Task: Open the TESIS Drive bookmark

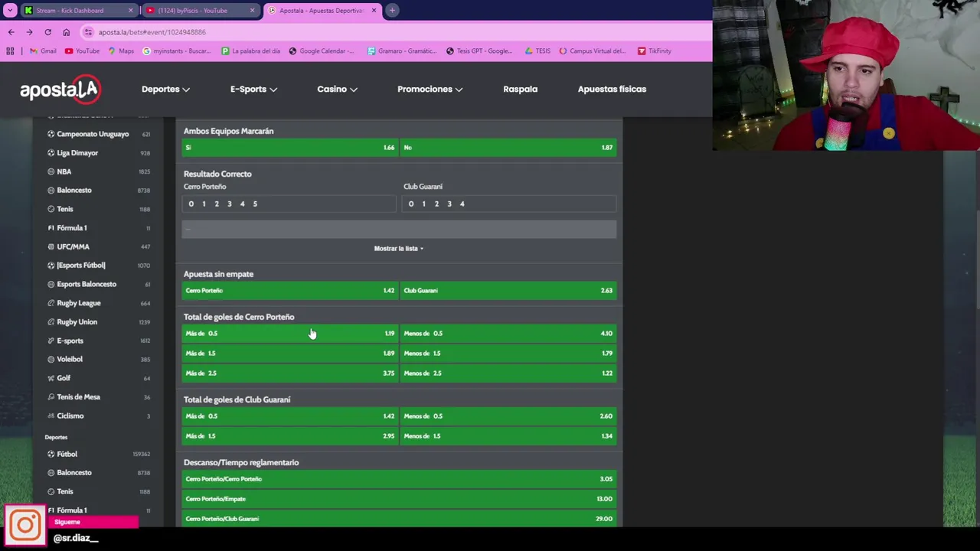Action: pyautogui.click(x=537, y=51)
